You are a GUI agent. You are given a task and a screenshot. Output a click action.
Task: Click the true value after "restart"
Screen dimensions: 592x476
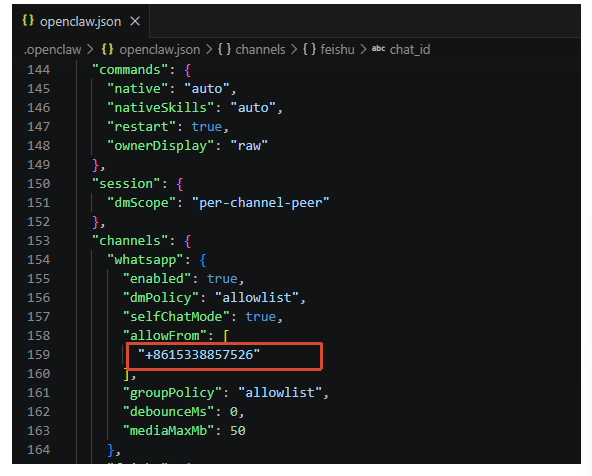[x=207, y=127]
